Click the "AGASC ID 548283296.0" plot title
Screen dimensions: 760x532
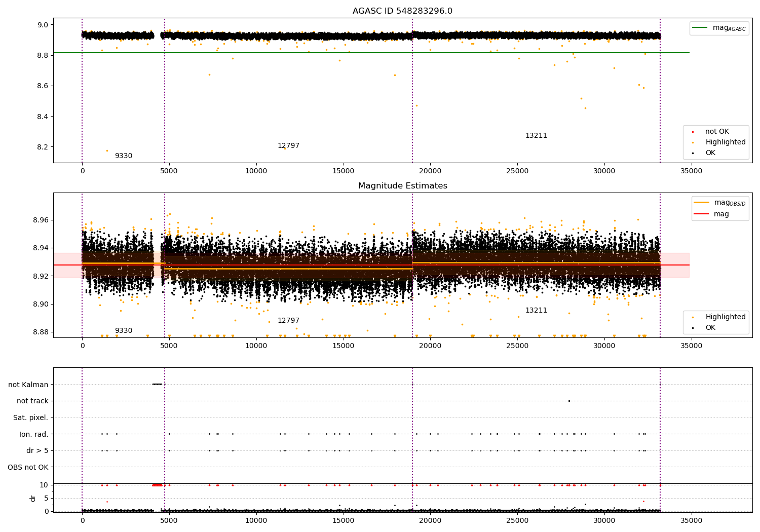click(x=402, y=11)
